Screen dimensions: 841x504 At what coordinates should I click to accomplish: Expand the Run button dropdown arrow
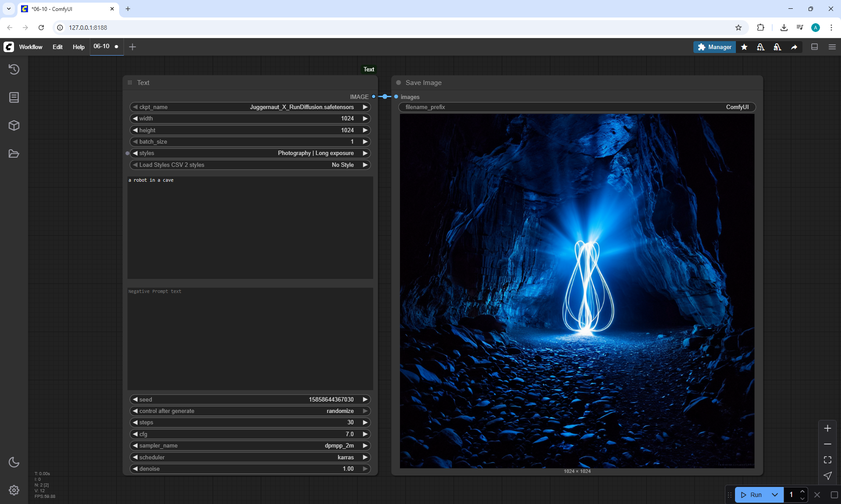[x=775, y=495]
